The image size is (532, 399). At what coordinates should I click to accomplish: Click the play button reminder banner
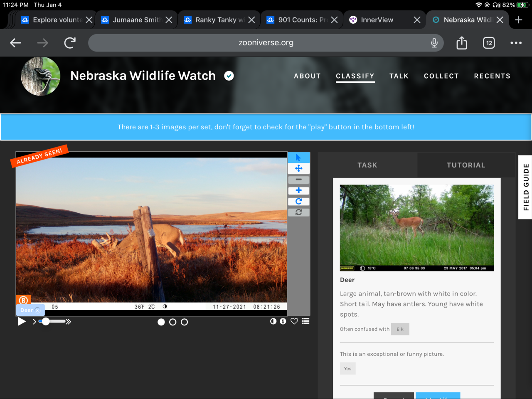click(266, 127)
